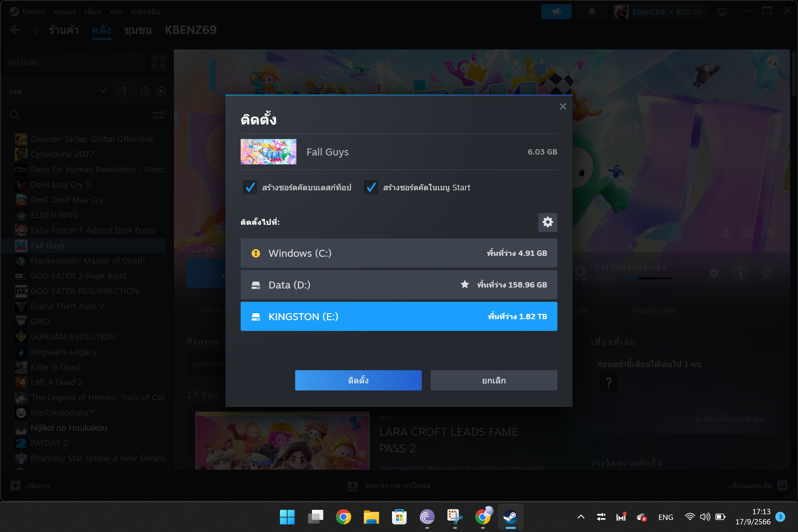This screenshot has width=798, height=532.
Task: Select KINGSTON (E:) drive as install location
Action: coord(399,316)
